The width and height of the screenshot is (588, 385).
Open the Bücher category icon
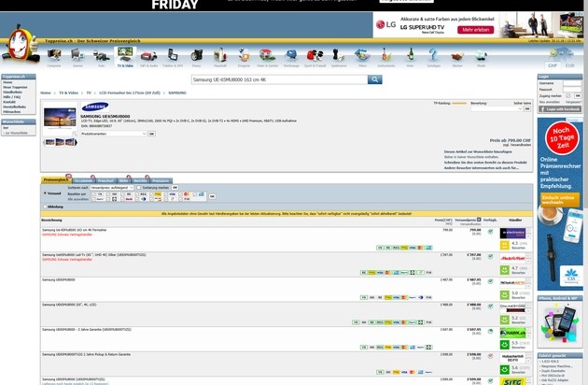point(457,57)
